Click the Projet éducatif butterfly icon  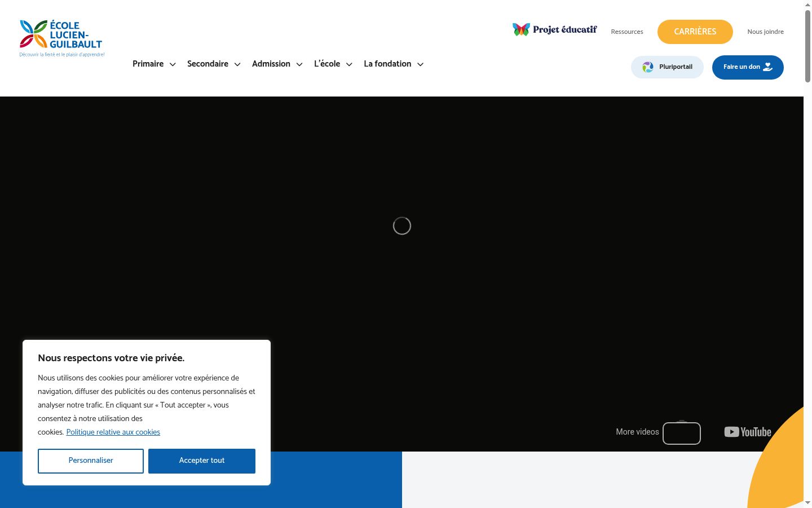point(521,29)
